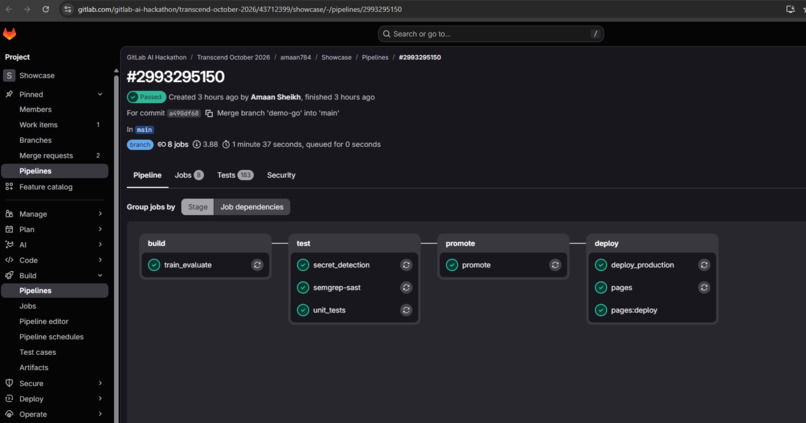Open Artifacts in the sidebar
Viewport: 806px width, 423px height.
(x=54, y=367)
